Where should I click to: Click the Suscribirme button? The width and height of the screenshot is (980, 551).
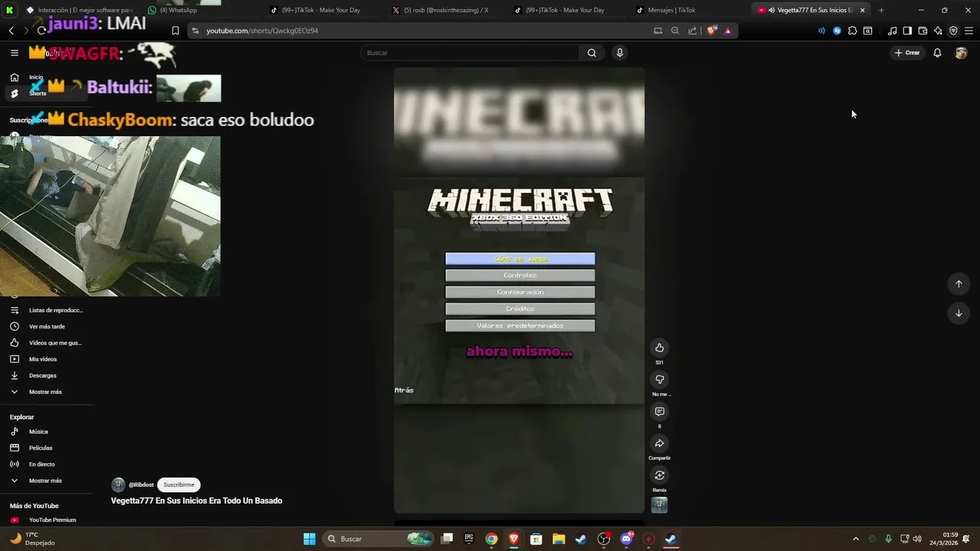point(179,484)
